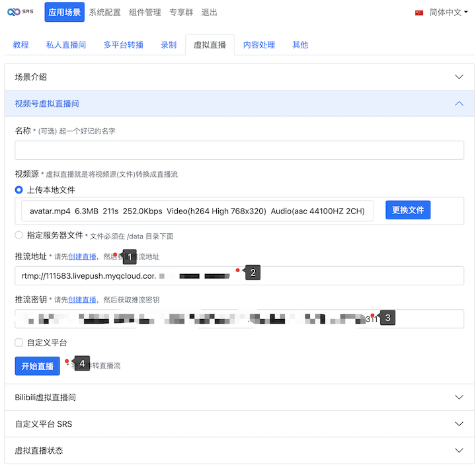Enable the 自定义平台 checkbox

click(x=19, y=343)
